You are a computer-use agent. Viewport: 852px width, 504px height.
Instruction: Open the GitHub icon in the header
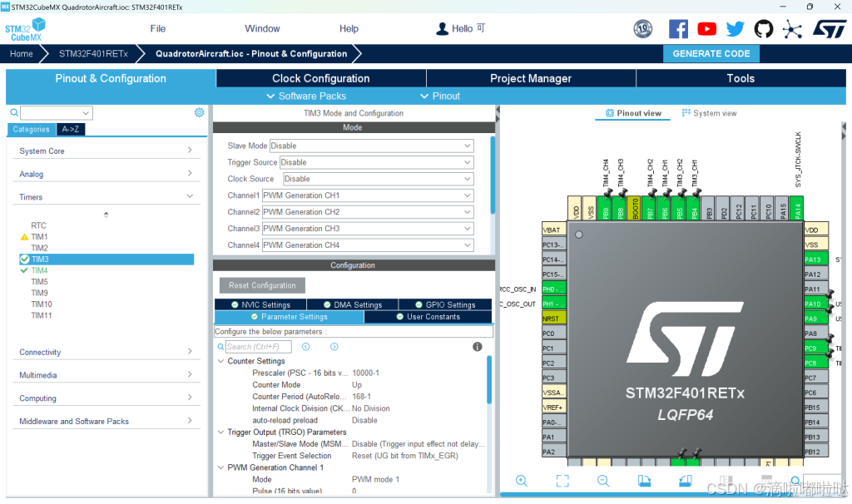tap(764, 29)
